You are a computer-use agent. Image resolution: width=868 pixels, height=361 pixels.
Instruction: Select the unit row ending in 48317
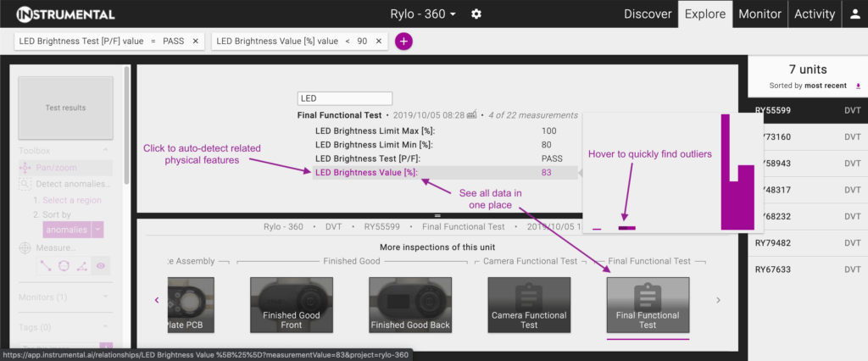click(x=808, y=190)
